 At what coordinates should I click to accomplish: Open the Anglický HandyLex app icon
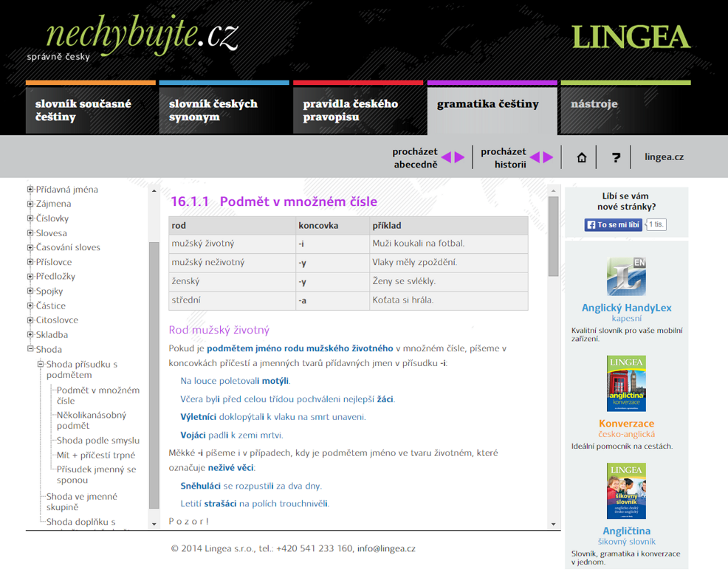tap(626, 277)
